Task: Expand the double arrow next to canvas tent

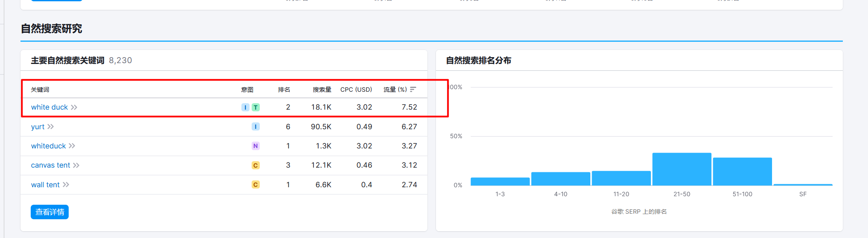Action: click(x=76, y=165)
